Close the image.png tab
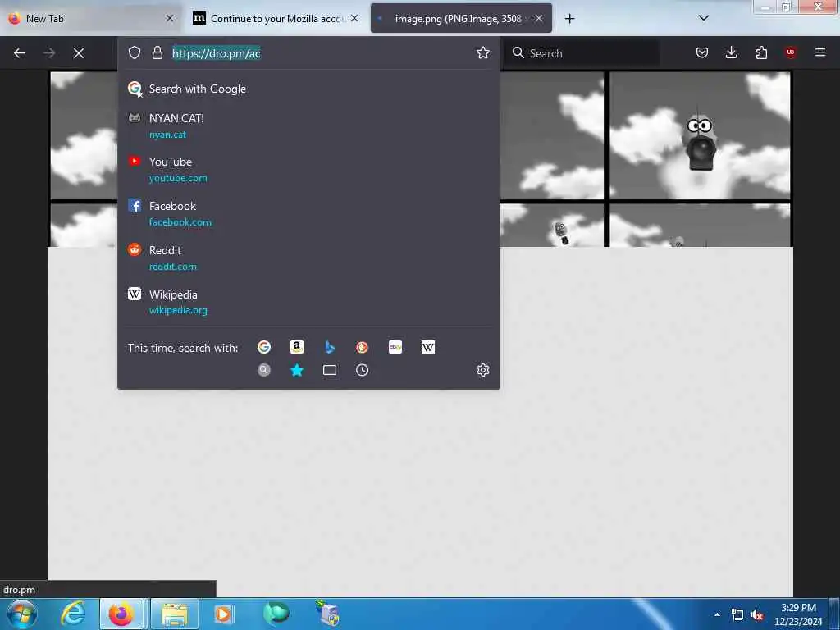This screenshot has height=630, width=840. point(539,18)
